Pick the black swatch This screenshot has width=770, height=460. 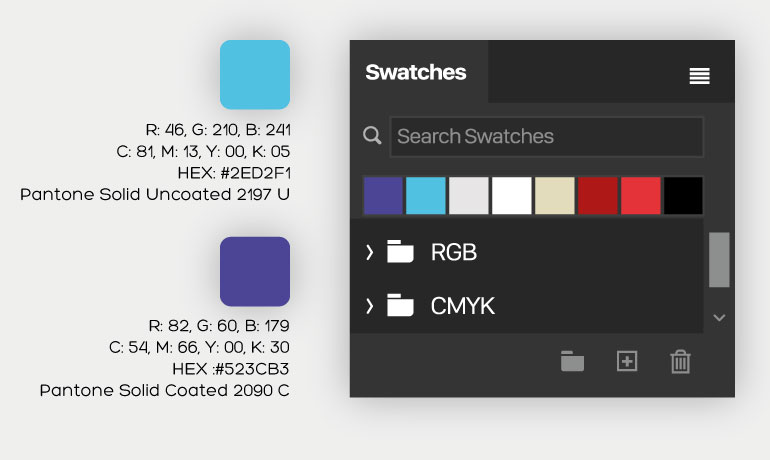(x=684, y=195)
